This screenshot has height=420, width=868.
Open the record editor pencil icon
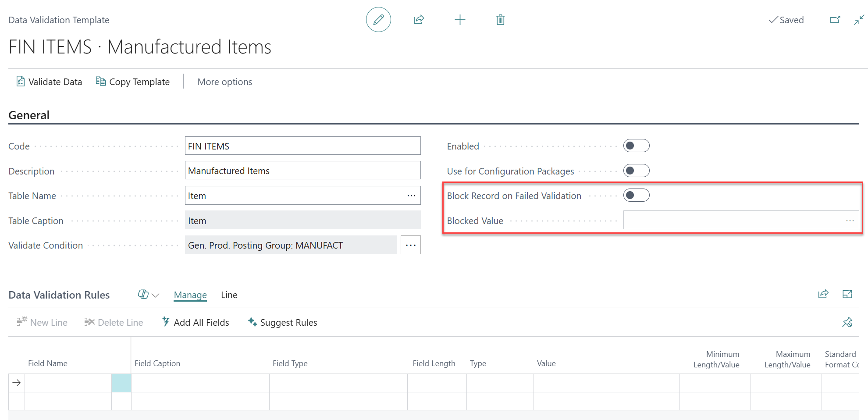coord(378,20)
